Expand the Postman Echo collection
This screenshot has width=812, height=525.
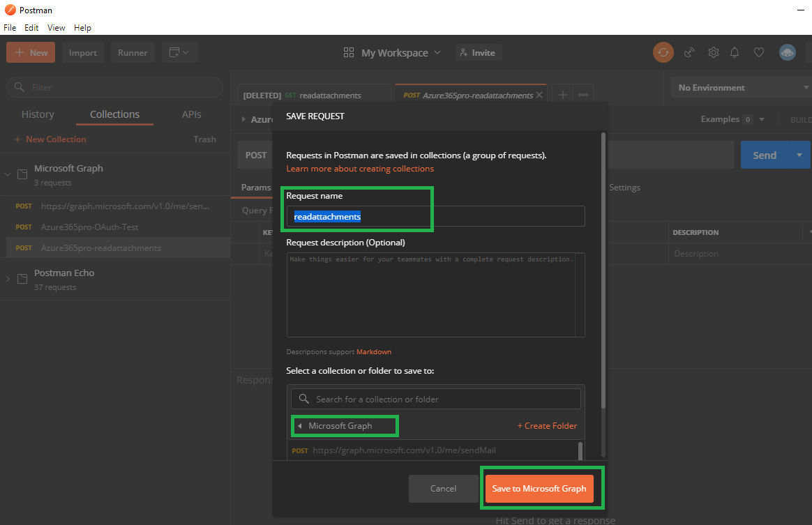8,279
